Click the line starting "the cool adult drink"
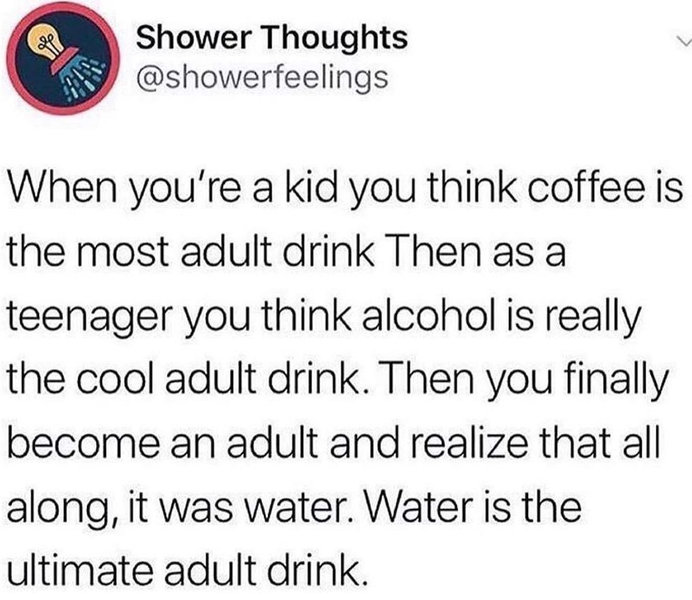The image size is (692, 600). click(338, 382)
